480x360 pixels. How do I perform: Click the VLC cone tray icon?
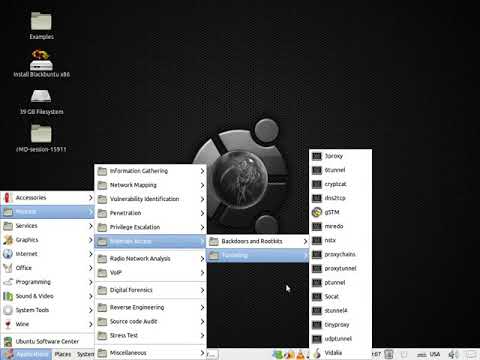(x=300, y=354)
